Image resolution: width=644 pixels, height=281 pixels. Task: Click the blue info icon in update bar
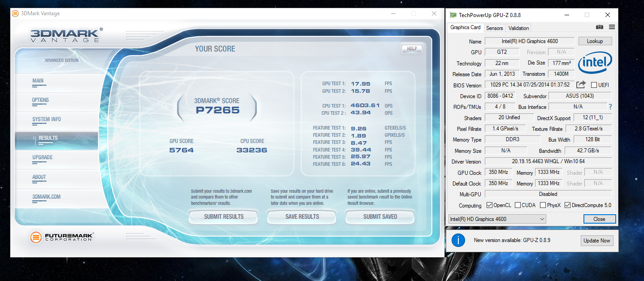coord(458,240)
